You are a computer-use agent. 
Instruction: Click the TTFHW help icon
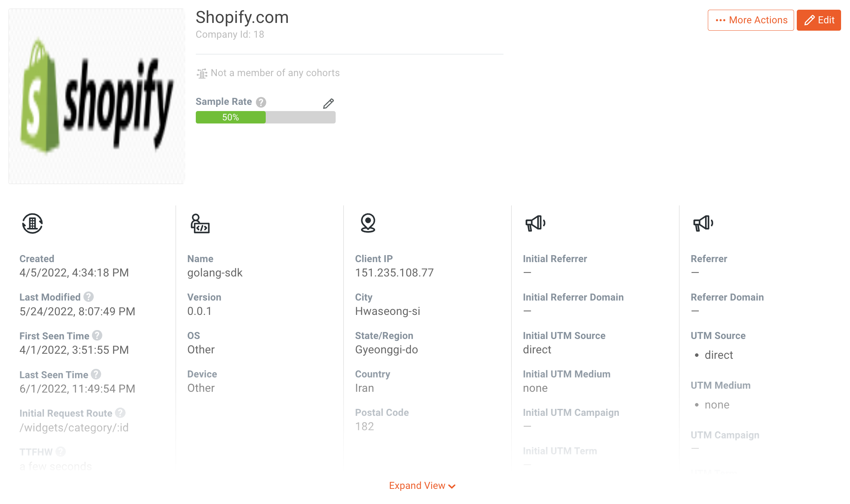60,452
